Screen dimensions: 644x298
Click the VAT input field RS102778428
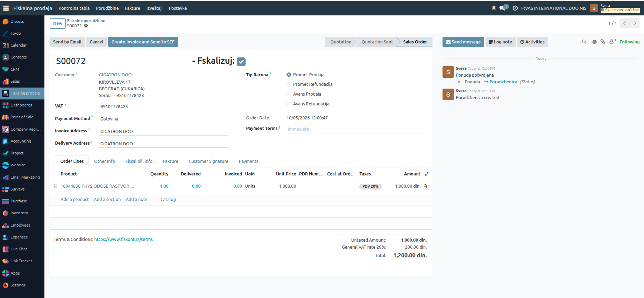[168, 107]
